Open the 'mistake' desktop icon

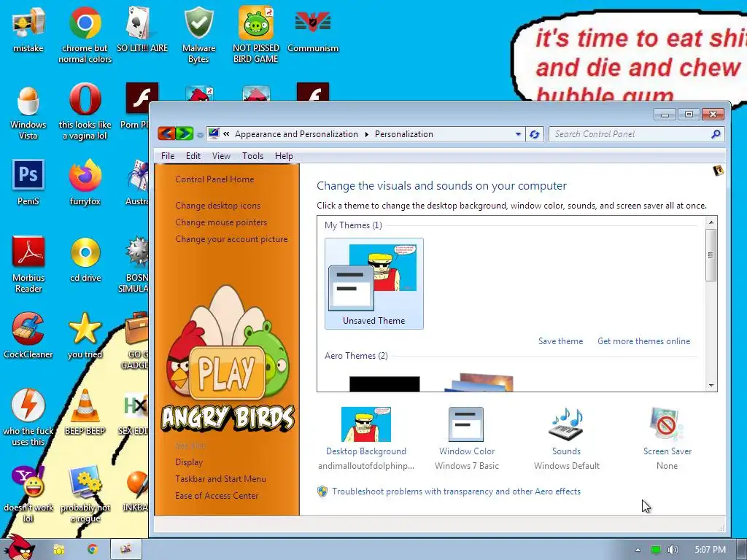[28, 28]
